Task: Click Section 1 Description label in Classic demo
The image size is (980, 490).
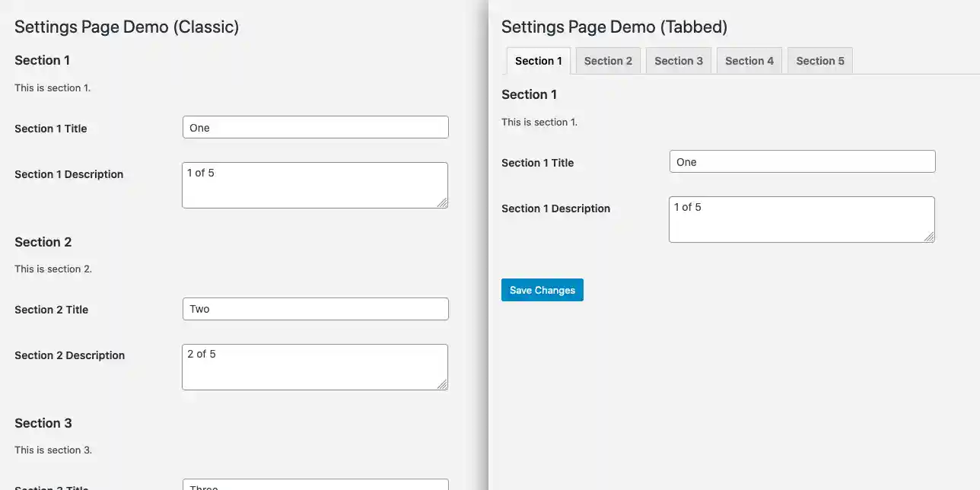Action: [69, 174]
